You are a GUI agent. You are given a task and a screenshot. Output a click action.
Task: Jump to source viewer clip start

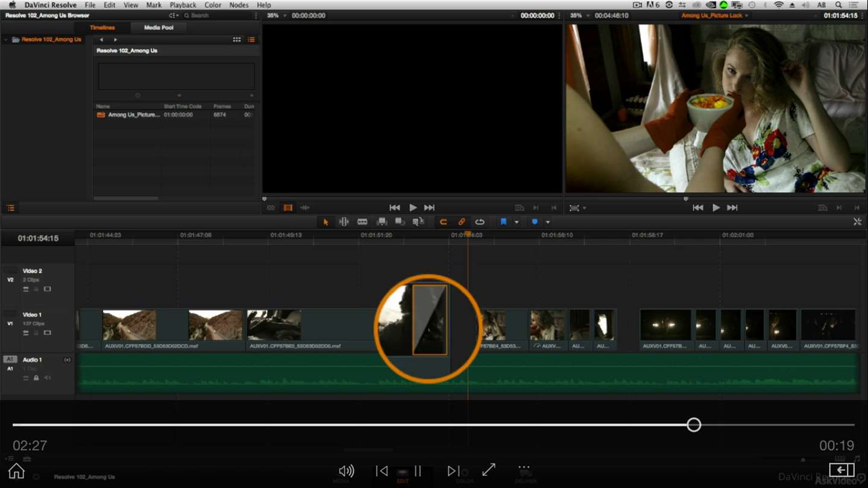pos(395,208)
